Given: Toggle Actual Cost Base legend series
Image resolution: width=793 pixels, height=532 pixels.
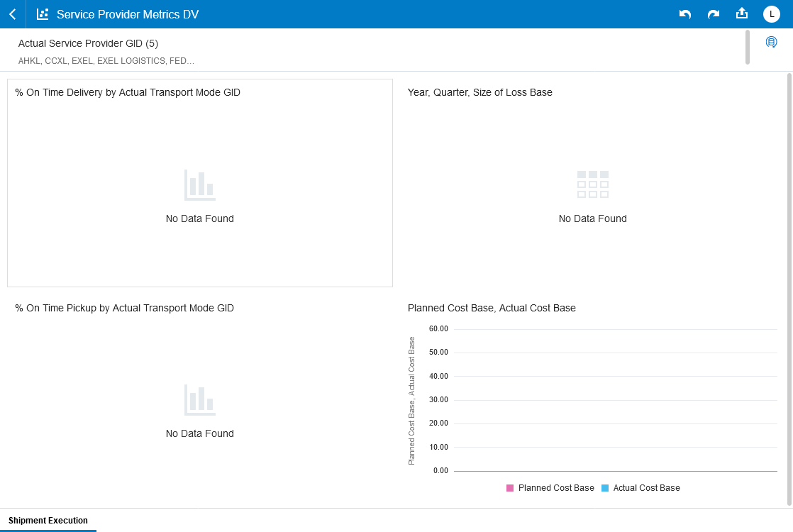Looking at the screenshot, I should click(646, 488).
